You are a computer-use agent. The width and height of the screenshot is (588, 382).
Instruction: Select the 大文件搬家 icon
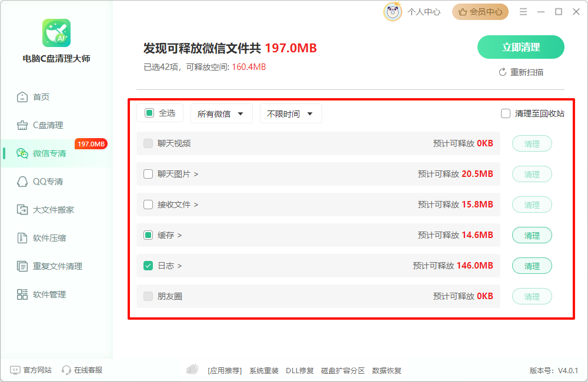(x=22, y=210)
